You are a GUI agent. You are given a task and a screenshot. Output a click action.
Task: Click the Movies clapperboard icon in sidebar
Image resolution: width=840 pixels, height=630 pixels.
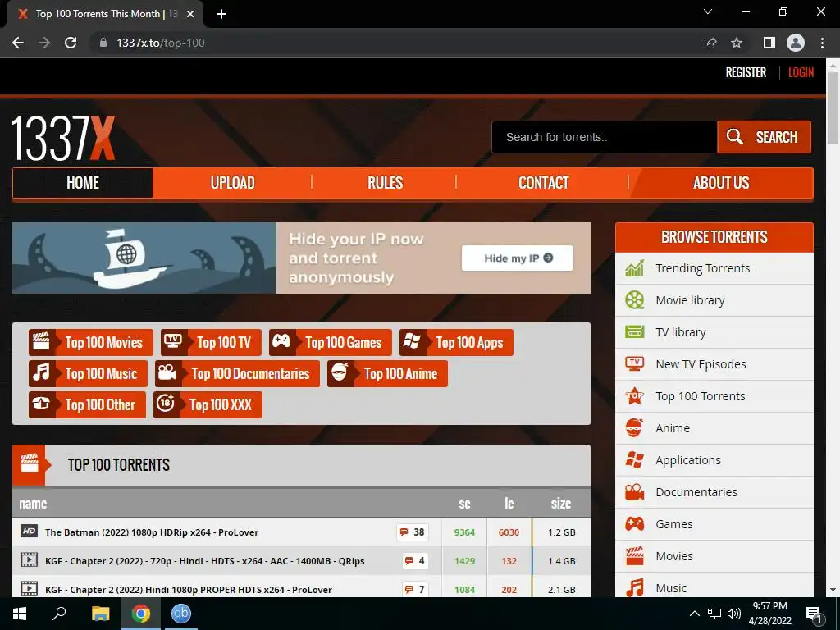click(x=634, y=556)
